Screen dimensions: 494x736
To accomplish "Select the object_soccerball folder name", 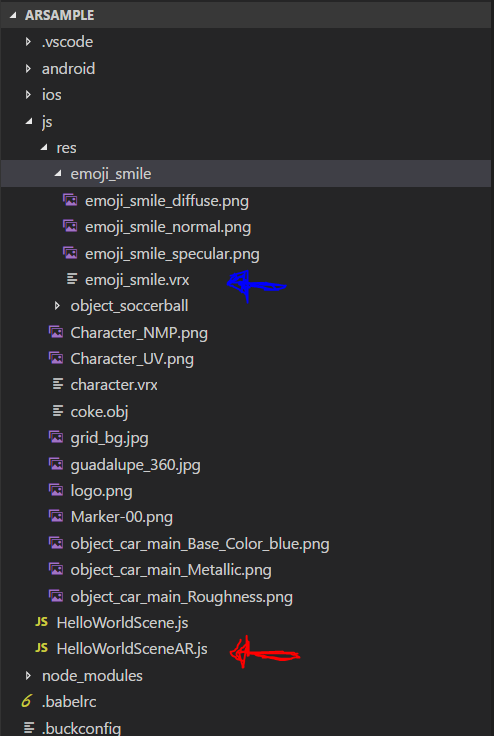I will point(129,306).
